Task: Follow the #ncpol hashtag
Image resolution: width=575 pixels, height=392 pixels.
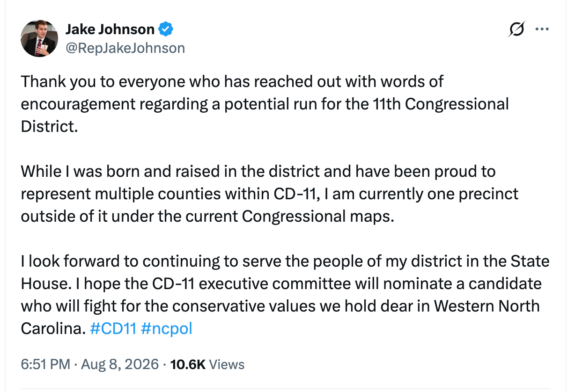Action: click(x=166, y=328)
